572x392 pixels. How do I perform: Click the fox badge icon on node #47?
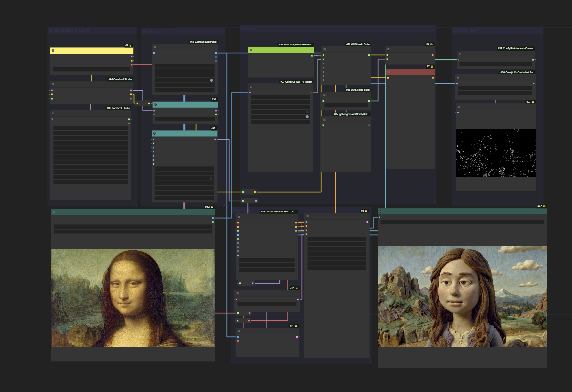coord(544,206)
